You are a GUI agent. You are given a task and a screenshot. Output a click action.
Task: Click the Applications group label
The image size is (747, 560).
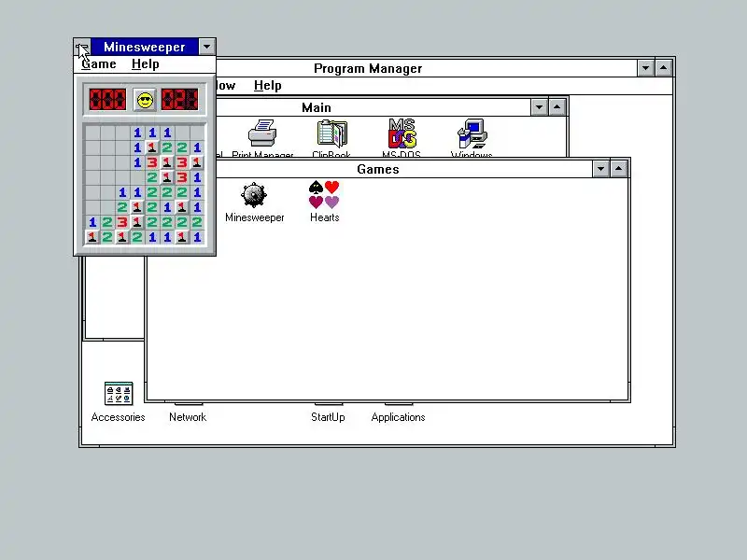(x=399, y=417)
